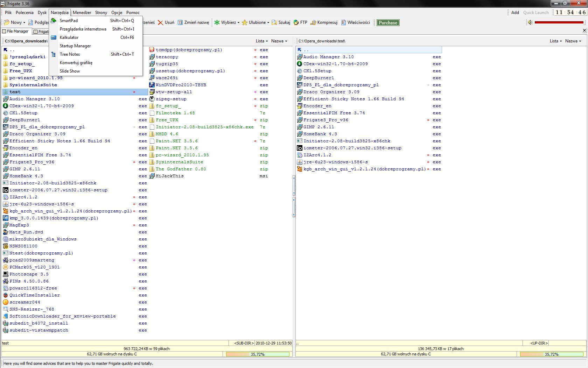This screenshot has width=588, height=368.
Task: Click the Kompresuj compress icon
Action: (x=313, y=22)
